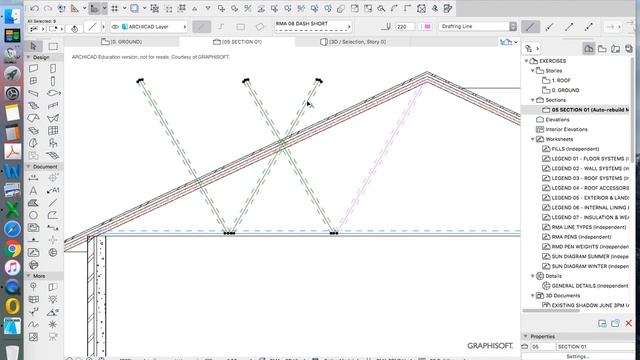Select the Line tool in toolbox
The width and height of the screenshot is (640, 360).
point(53,203)
